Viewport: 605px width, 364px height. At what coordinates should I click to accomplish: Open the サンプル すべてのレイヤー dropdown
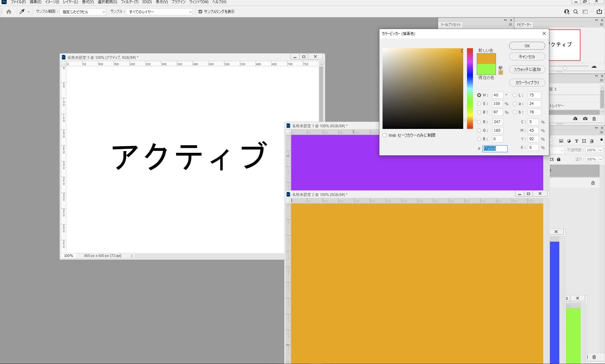[x=159, y=12]
